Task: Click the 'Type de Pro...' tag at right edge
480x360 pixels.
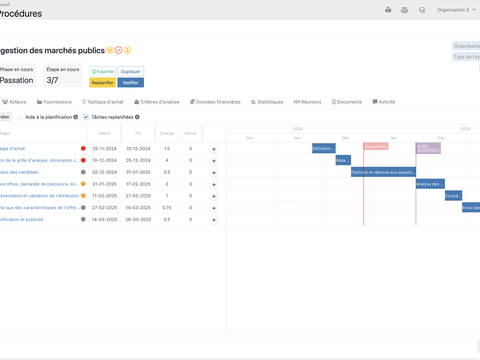Action: pyautogui.click(x=466, y=57)
